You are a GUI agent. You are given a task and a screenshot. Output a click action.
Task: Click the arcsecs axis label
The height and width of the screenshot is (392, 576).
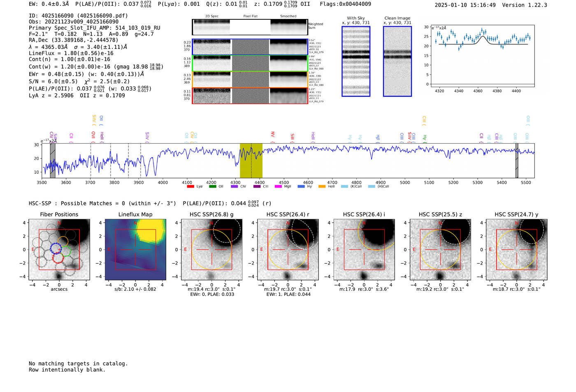coord(59,289)
